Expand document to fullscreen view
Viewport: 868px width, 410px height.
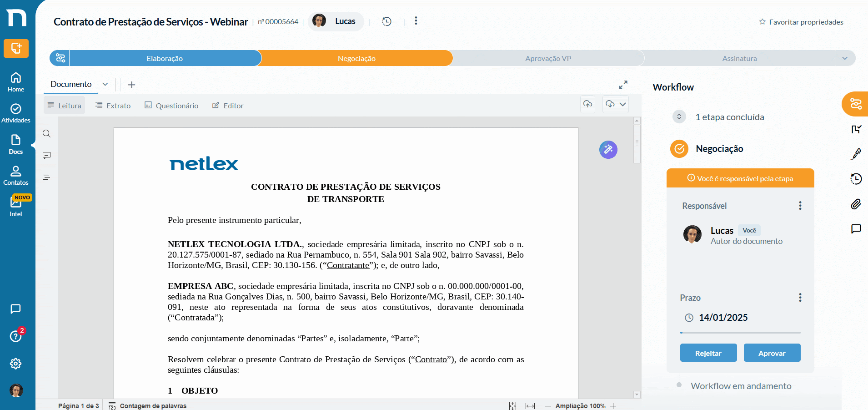[x=623, y=85]
